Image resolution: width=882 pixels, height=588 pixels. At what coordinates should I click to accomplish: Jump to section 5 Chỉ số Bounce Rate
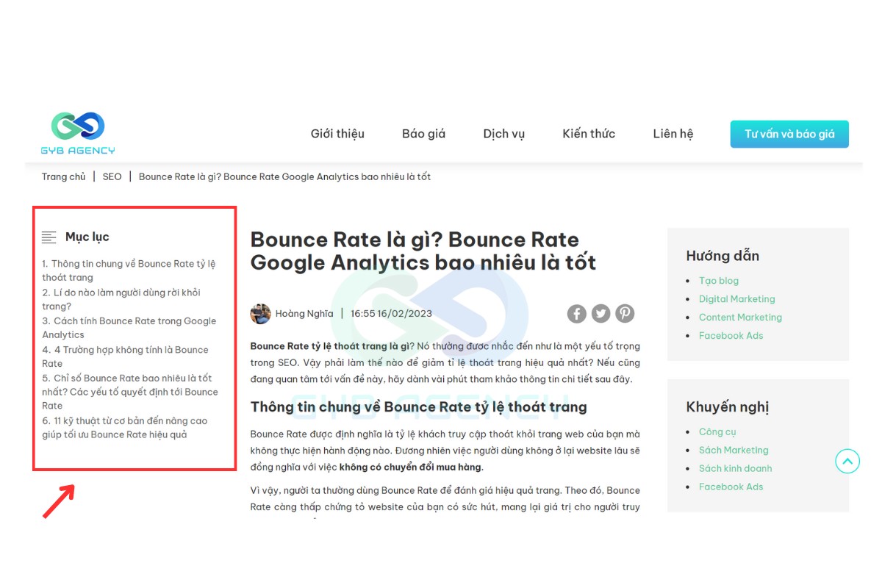130,392
